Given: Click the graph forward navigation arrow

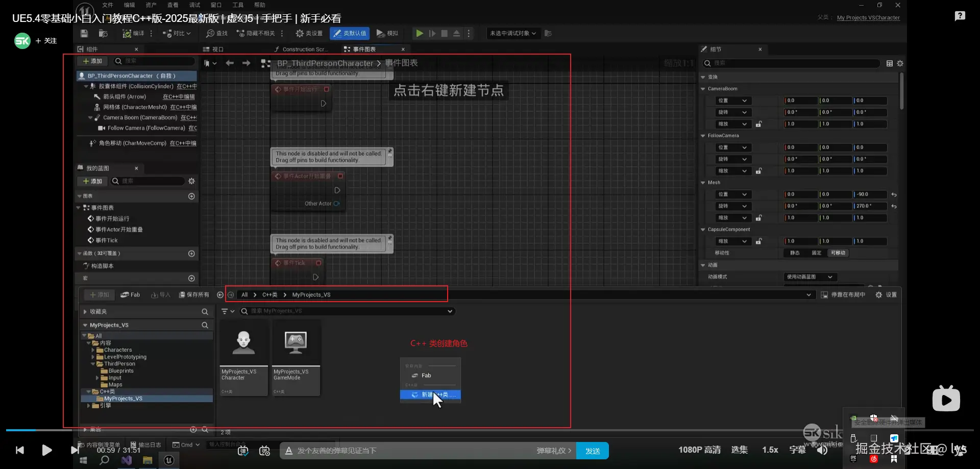Looking at the screenshot, I should coord(247,63).
